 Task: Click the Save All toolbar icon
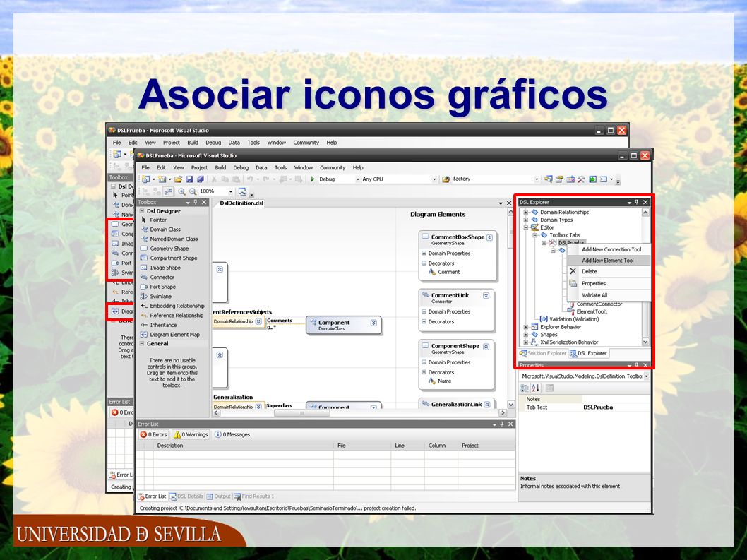tap(200, 179)
